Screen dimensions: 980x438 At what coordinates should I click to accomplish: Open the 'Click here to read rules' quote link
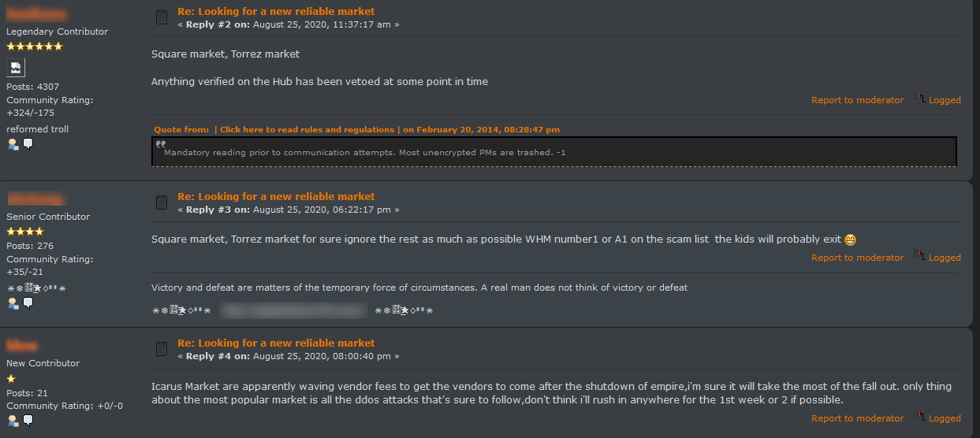[x=307, y=129]
